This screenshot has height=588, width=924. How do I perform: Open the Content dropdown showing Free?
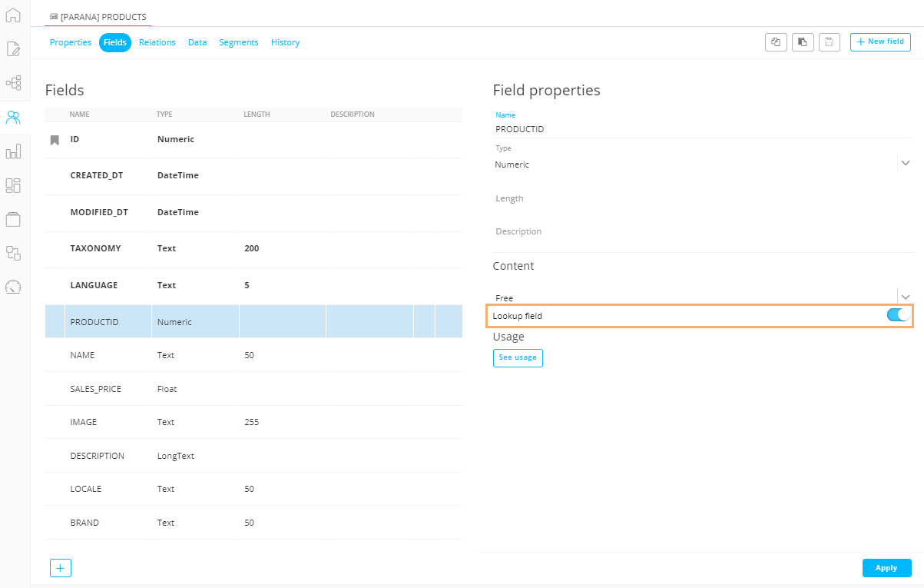click(x=905, y=297)
